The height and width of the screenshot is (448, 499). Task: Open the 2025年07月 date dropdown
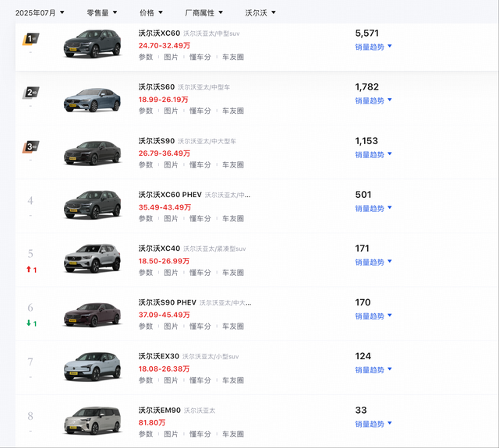pos(40,12)
